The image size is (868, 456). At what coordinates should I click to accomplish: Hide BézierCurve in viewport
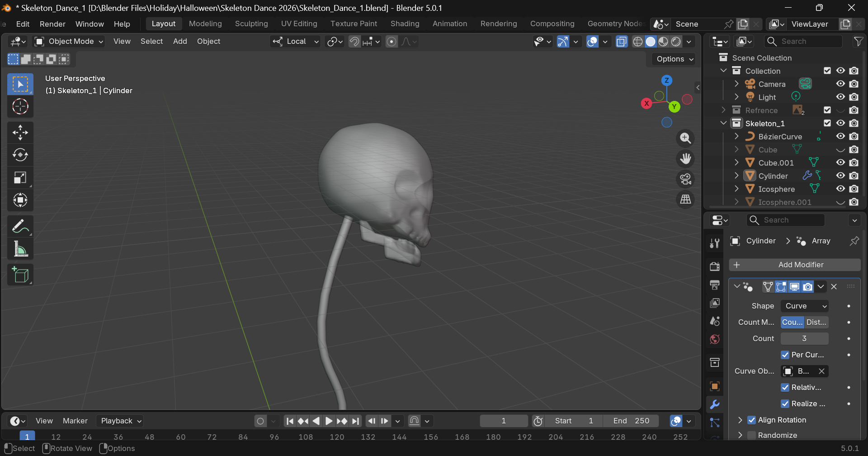[840, 136]
